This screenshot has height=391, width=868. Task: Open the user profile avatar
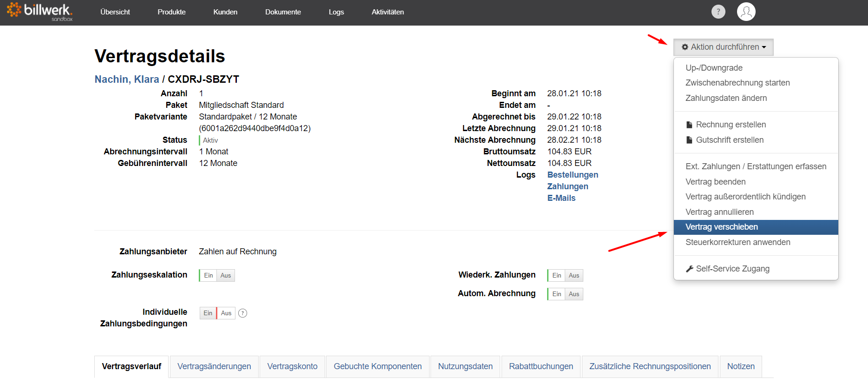[x=746, y=12]
